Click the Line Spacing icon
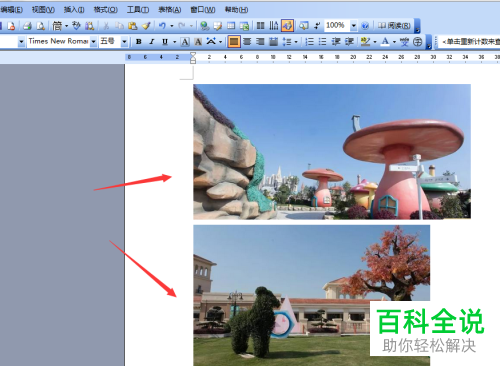500x366 pixels. 287,42
